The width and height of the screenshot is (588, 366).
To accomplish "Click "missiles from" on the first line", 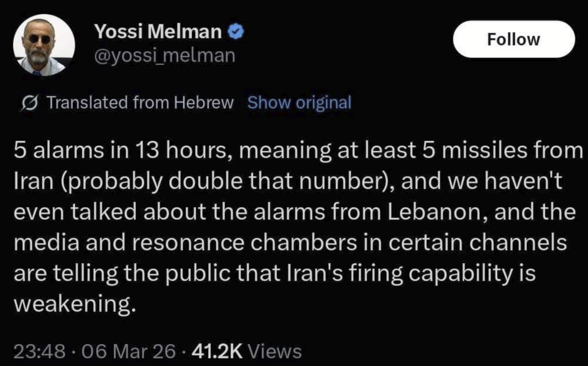I will click(x=512, y=150).
